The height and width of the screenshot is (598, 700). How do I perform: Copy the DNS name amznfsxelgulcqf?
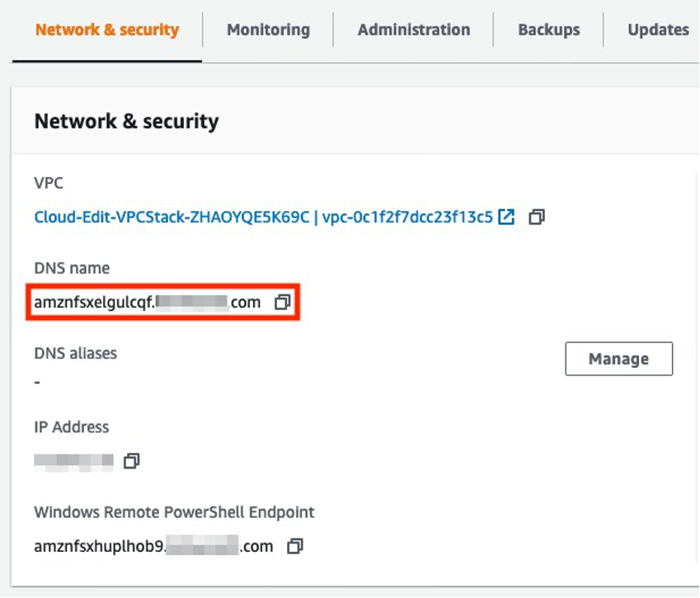284,302
